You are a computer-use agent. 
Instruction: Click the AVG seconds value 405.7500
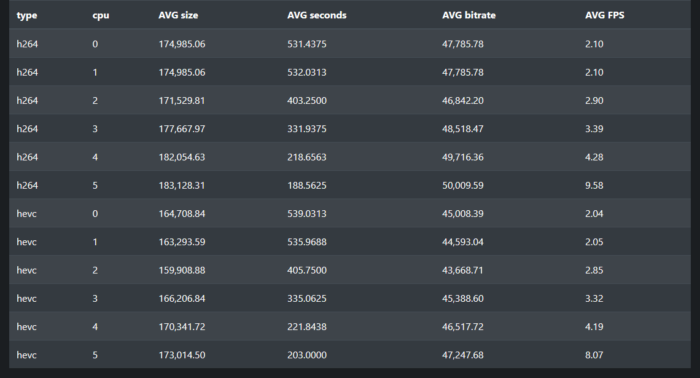point(307,270)
